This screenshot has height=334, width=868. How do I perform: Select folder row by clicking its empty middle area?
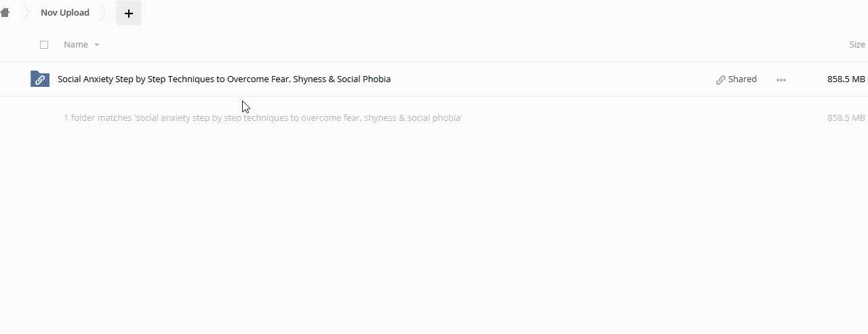(542, 79)
